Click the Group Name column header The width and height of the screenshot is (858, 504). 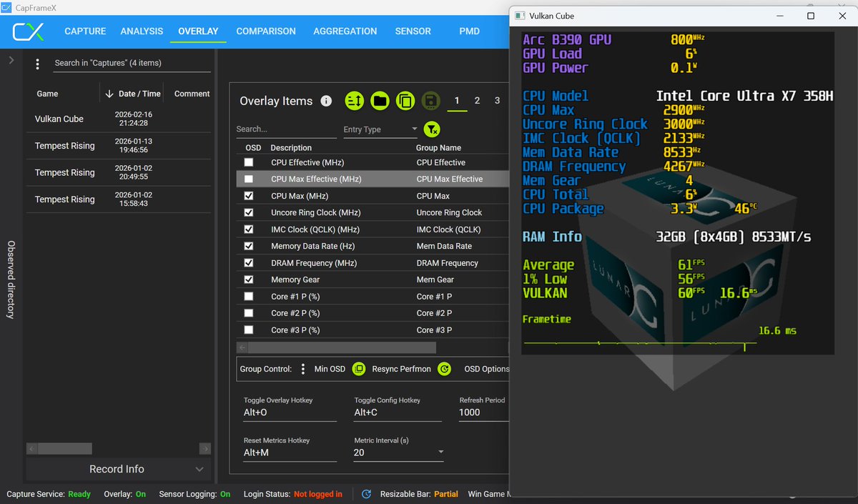point(438,148)
